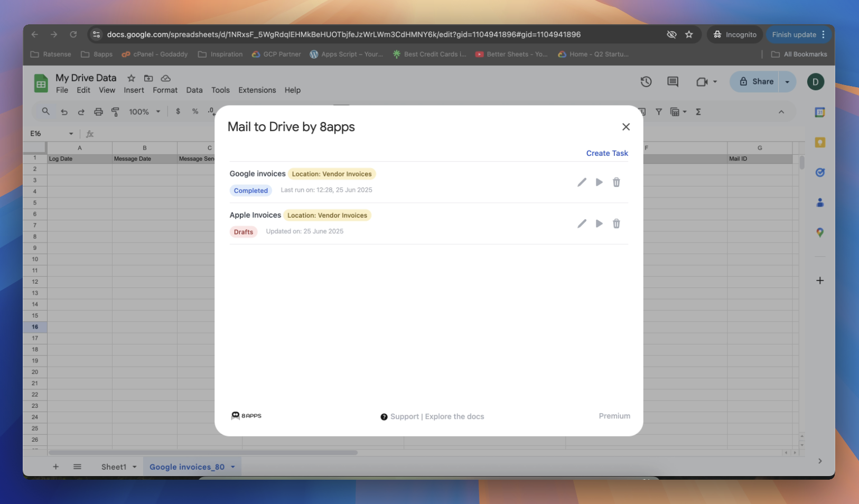
Task: Close the Mail to Drive dialog
Action: (625, 127)
